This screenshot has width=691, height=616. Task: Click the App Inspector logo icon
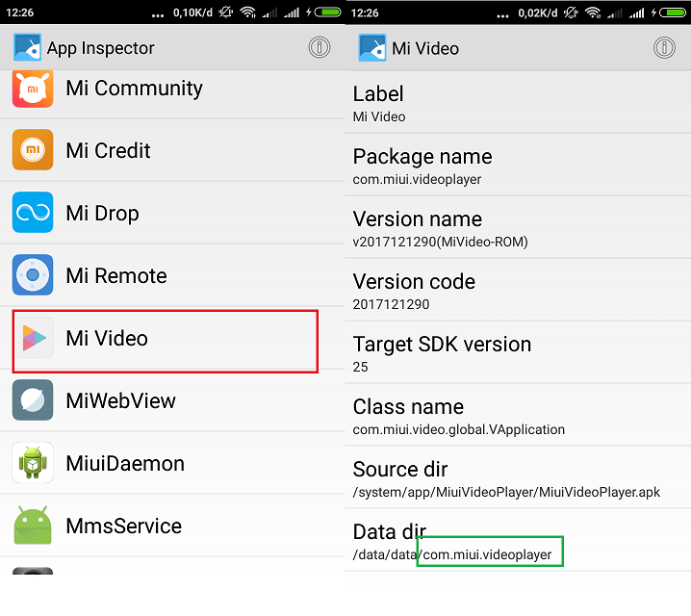[27, 47]
